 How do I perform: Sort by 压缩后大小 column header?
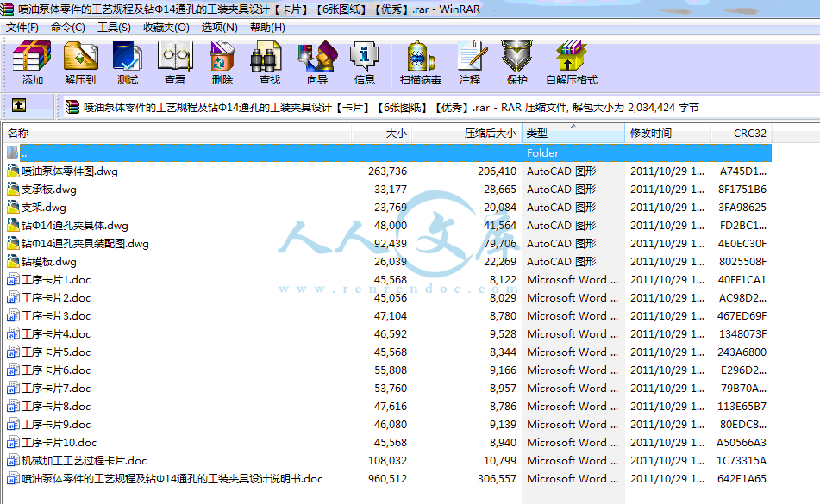pos(466,134)
